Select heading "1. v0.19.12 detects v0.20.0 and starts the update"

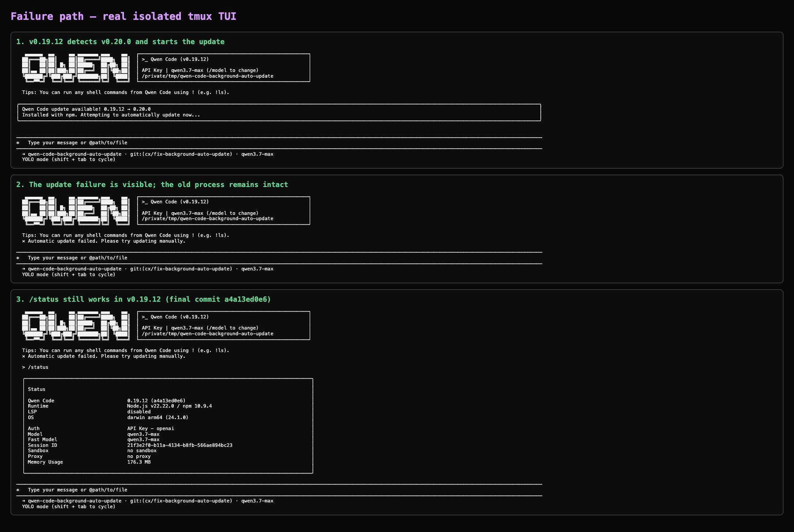[x=120, y=41]
